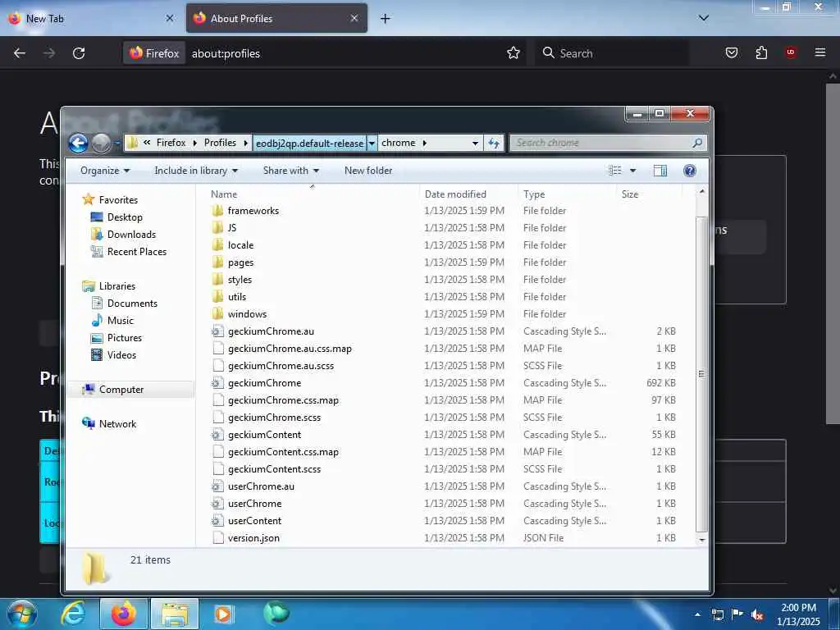Click the Firefox breadcrumb segment in Explorer
The width and height of the screenshot is (840, 630).
pos(171,143)
